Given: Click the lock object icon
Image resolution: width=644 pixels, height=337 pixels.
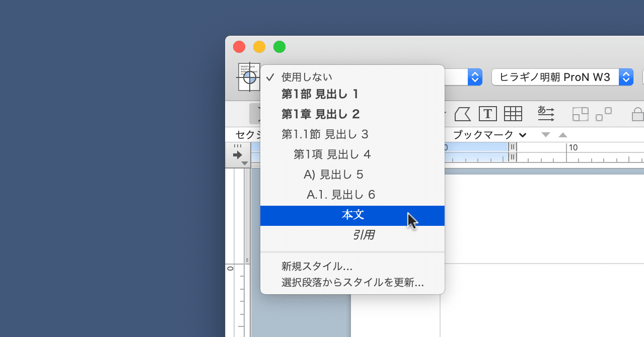Looking at the screenshot, I should (x=638, y=114).
